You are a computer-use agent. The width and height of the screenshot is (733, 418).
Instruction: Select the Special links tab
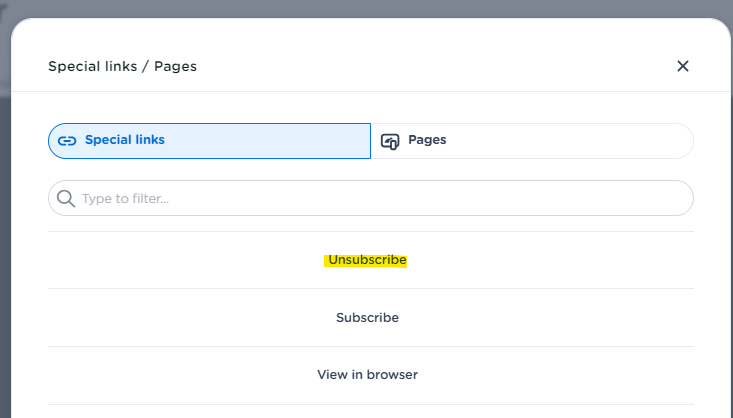(x=209, y=141)
